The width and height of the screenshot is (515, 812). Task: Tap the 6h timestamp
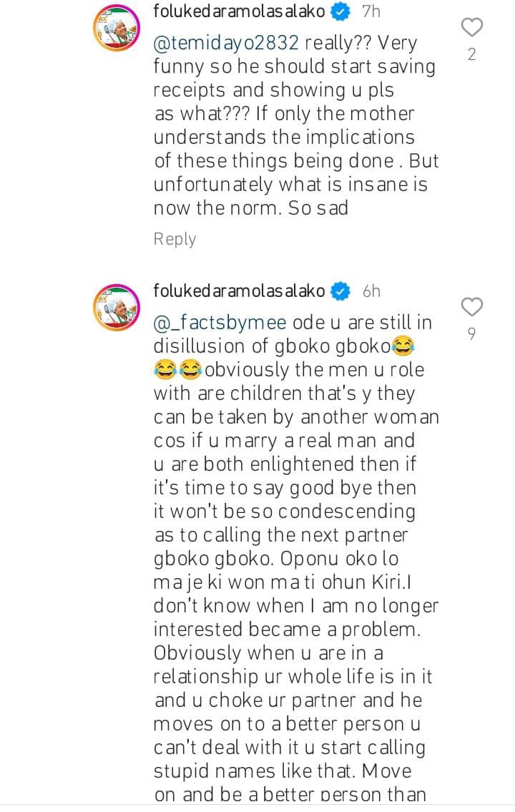coord(371,291)
